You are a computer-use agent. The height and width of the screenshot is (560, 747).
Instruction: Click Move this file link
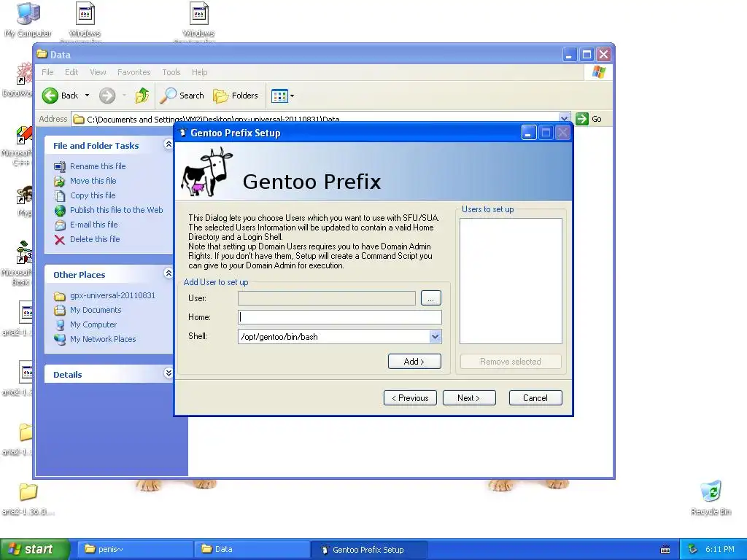[x=93, y=181]
